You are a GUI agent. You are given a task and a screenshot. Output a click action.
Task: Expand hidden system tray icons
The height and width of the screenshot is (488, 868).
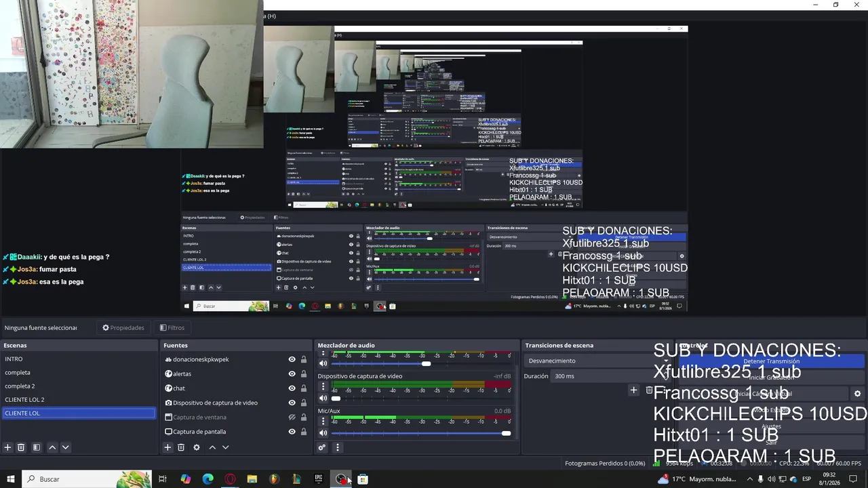coord(749,479)
